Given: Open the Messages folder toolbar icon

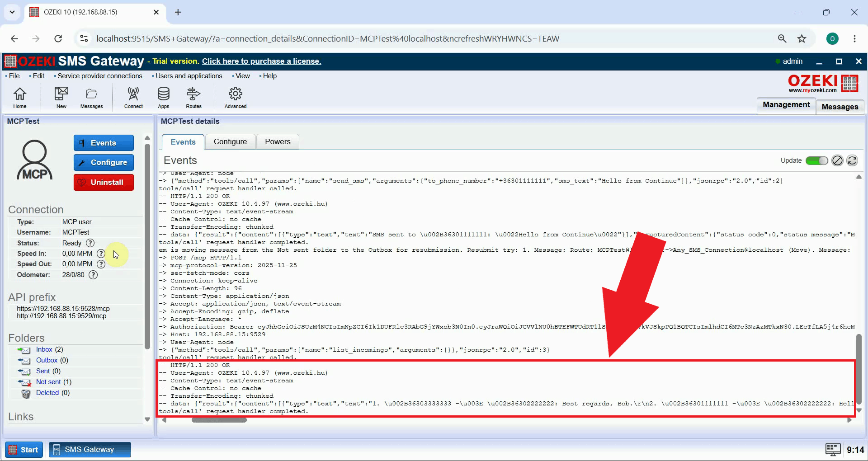Looking at the screenshot, I should tap(91, 98).
